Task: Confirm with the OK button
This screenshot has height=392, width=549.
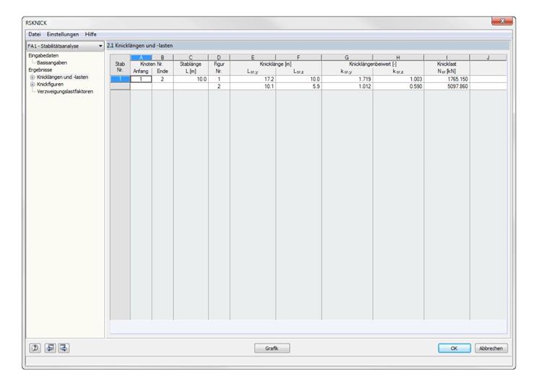Action: [x=454, y=348]
